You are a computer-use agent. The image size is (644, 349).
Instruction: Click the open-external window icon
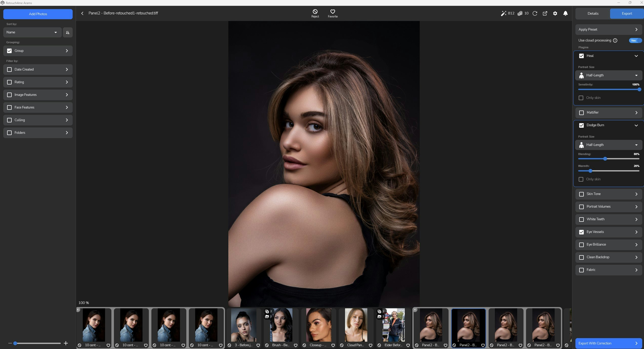coord(545,13)
